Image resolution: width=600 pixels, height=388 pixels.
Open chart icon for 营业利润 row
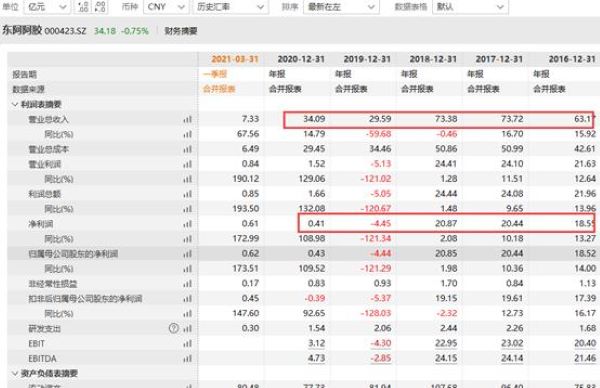pyautogui.click(x=188, y=164)
